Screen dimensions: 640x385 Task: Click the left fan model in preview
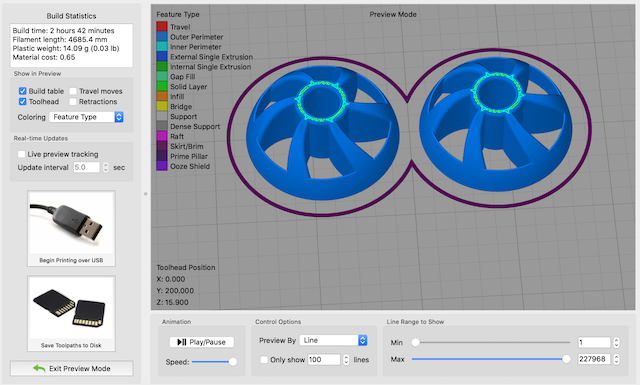click(322, 133)
